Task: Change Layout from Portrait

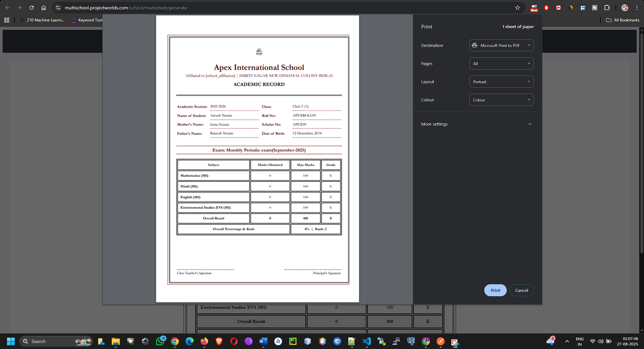Action: (x=501, y=82)
